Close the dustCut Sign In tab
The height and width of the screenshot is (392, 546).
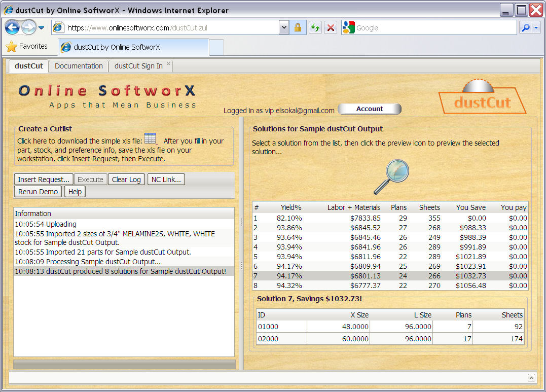point(168,64)
